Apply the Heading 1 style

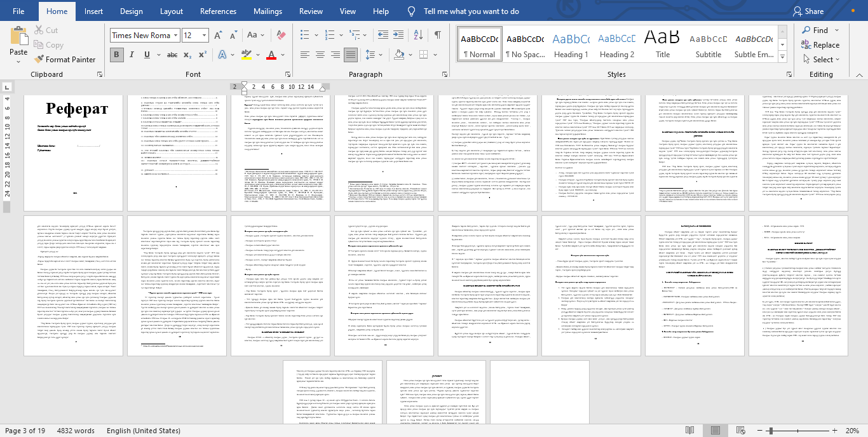coord(571,44)
